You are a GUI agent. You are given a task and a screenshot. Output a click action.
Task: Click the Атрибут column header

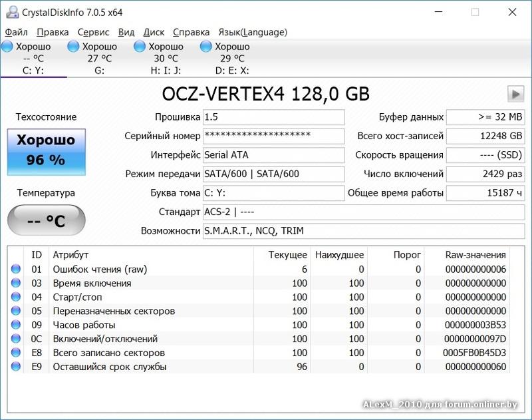[152, 255]
